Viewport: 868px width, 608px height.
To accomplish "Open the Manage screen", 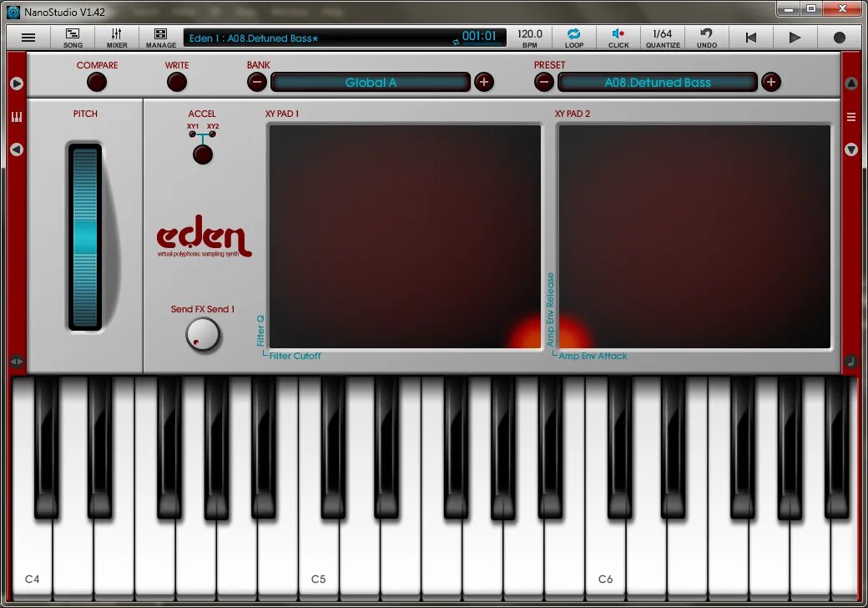I will tap(161, 38).
